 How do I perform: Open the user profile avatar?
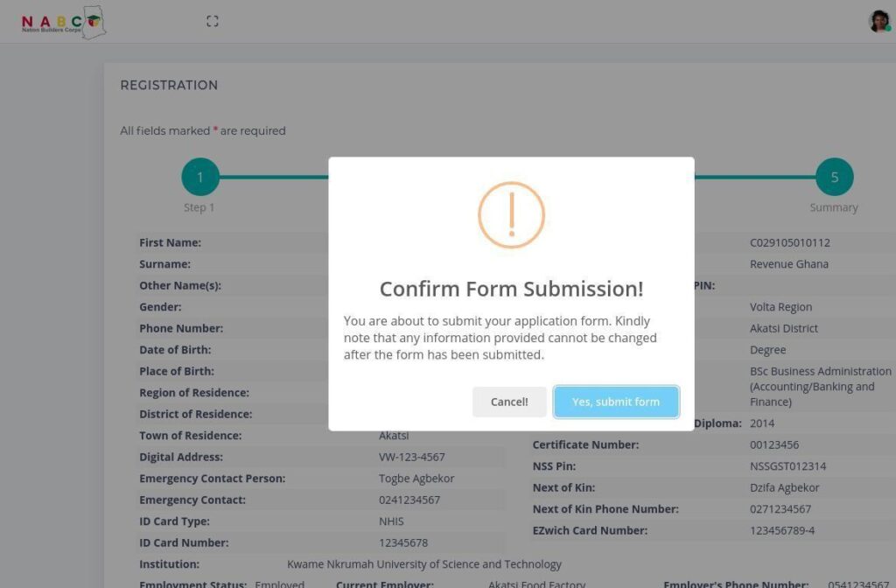click(x=879, y=22)
